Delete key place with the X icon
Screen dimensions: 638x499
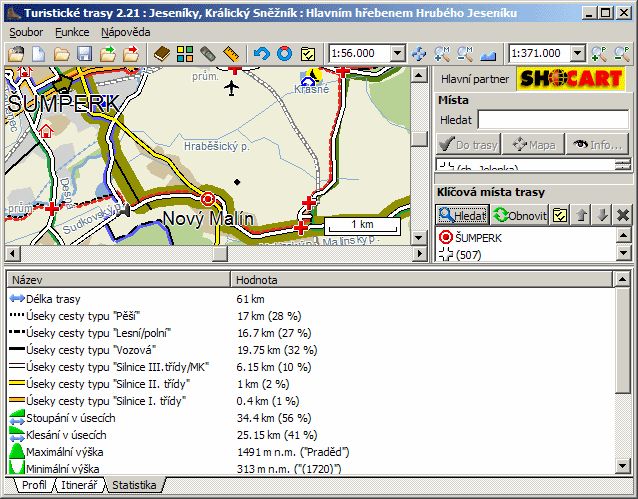click(623, 215)
